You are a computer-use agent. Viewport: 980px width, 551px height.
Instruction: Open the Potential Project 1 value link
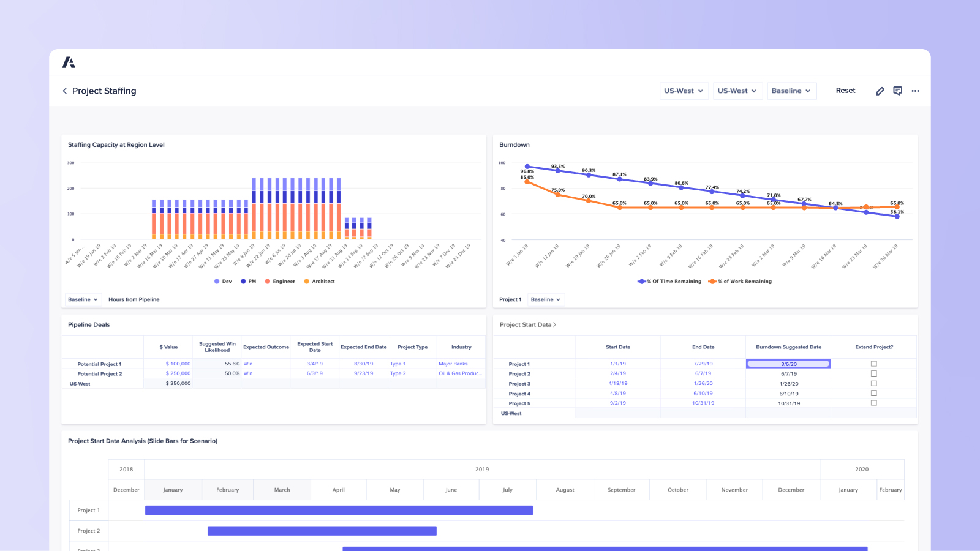(178, 364)
